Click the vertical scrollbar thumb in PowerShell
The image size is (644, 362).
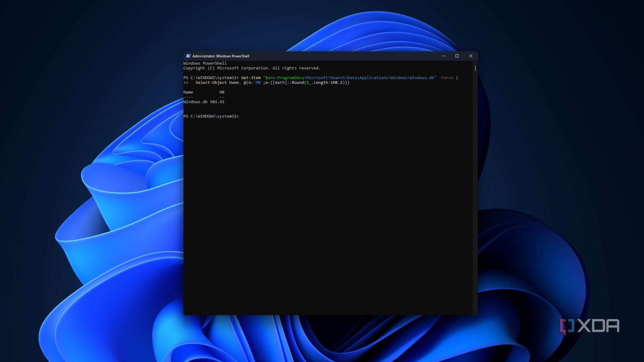point(475,68)
